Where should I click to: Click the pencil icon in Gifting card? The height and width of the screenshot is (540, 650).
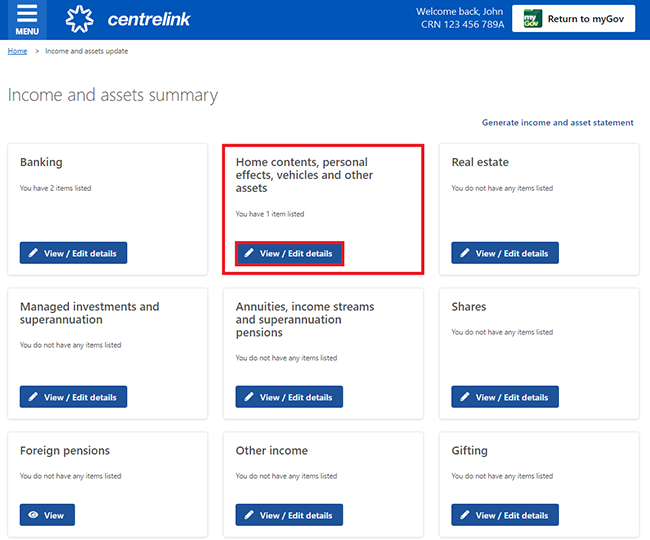tap(465, 515)
